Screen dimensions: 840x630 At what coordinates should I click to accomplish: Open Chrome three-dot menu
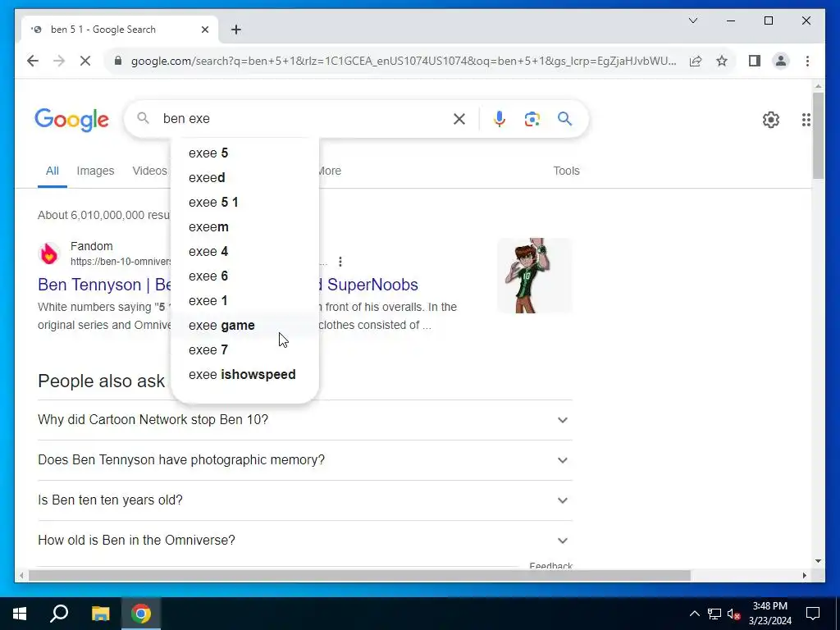tap(807, 61)
